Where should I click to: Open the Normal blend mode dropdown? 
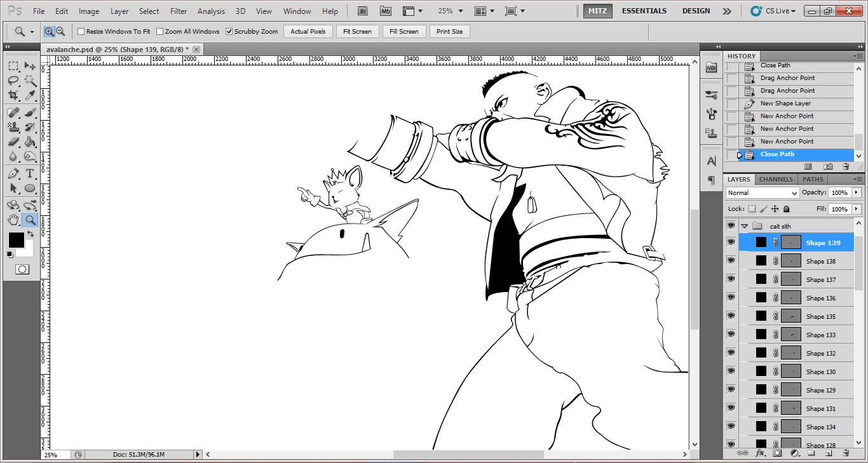[x=763, y=192]
